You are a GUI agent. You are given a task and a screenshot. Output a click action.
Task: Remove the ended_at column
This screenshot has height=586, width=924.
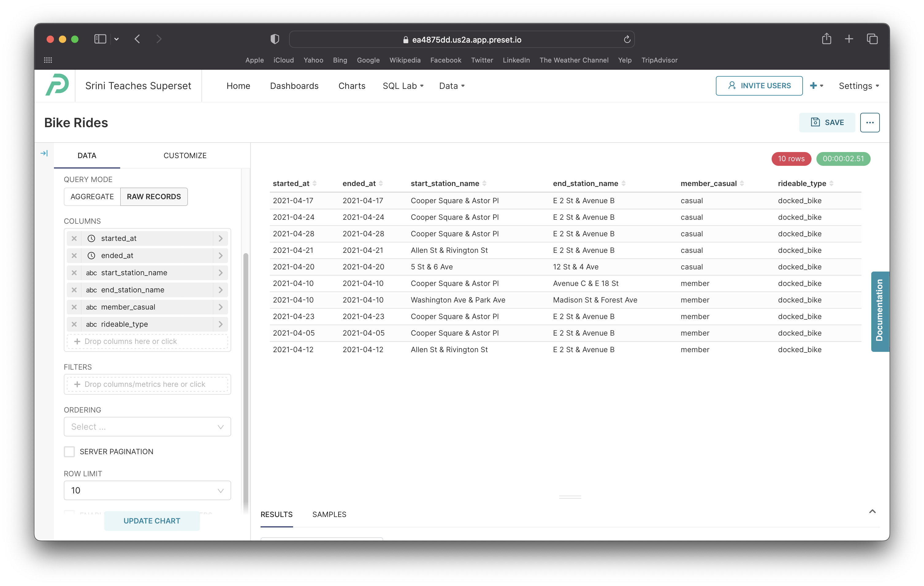[74, 255]
